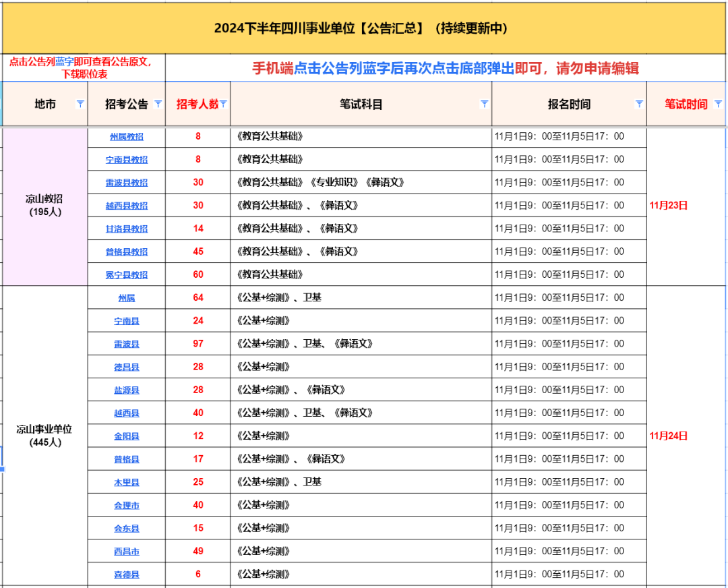
Task: Select the 凉山教招 (195人) merged cell
Action: 45,206
